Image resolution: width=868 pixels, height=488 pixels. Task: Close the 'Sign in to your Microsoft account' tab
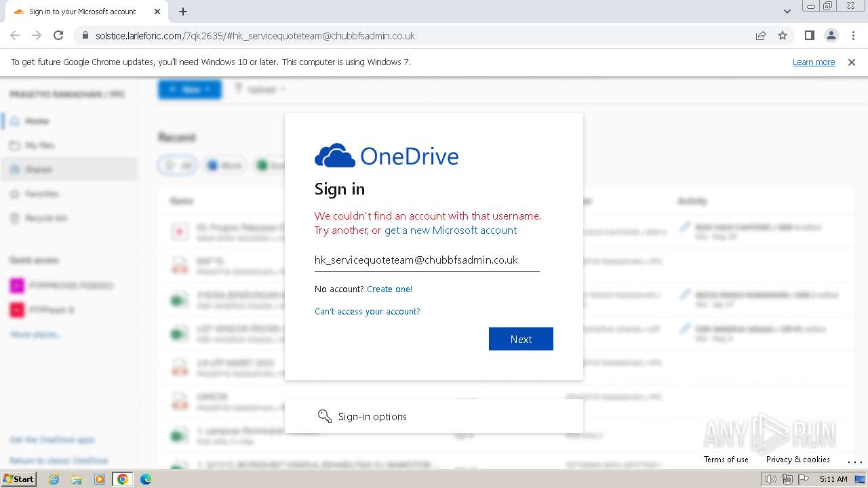tap(157, 12)
